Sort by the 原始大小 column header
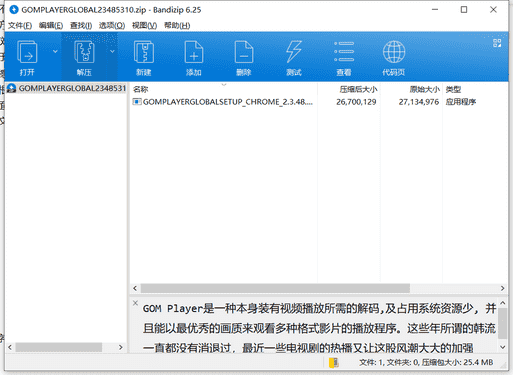513x375 pixels. [x=424, y=89]
